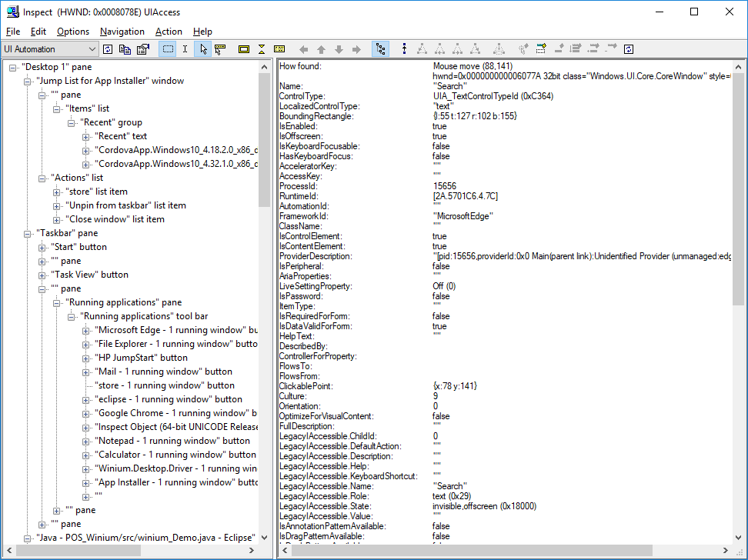Toggle watch cursor mode
Image resolution: width=748 pixels, height=560 pixels.
coord(203,48)
